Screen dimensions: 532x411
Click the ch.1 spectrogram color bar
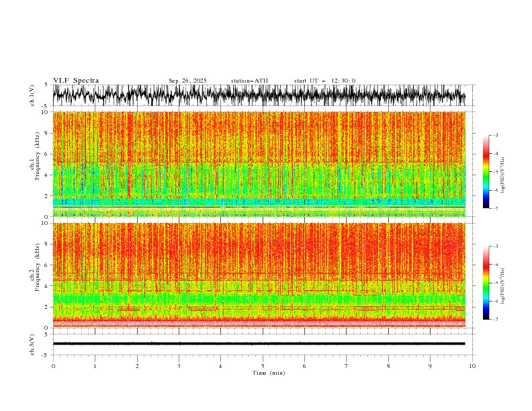tap(486, 172)
